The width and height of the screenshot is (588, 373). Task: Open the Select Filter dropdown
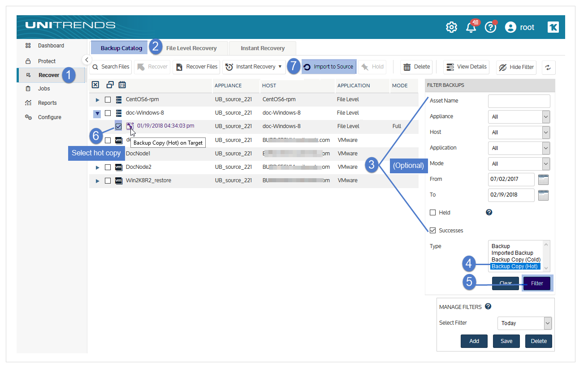[x=525, y=323]
